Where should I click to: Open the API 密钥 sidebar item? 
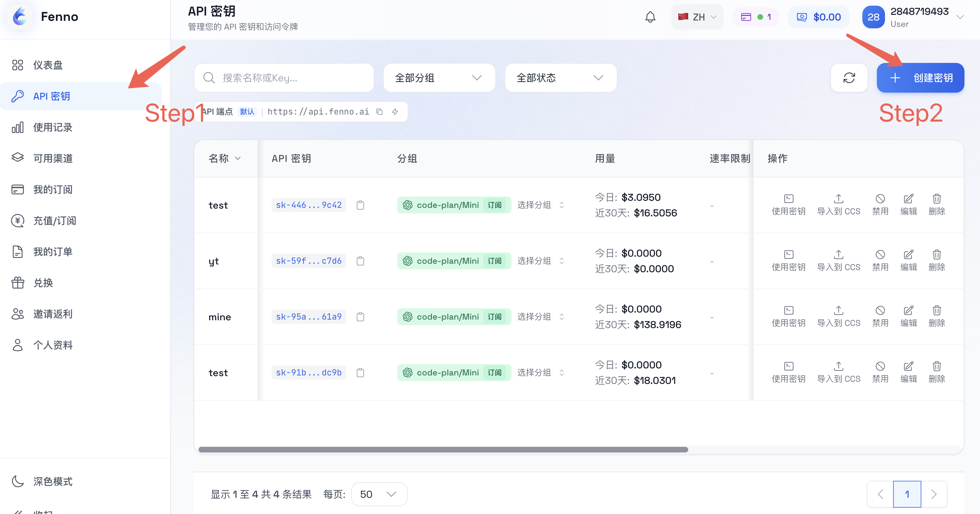pos(81,96)
